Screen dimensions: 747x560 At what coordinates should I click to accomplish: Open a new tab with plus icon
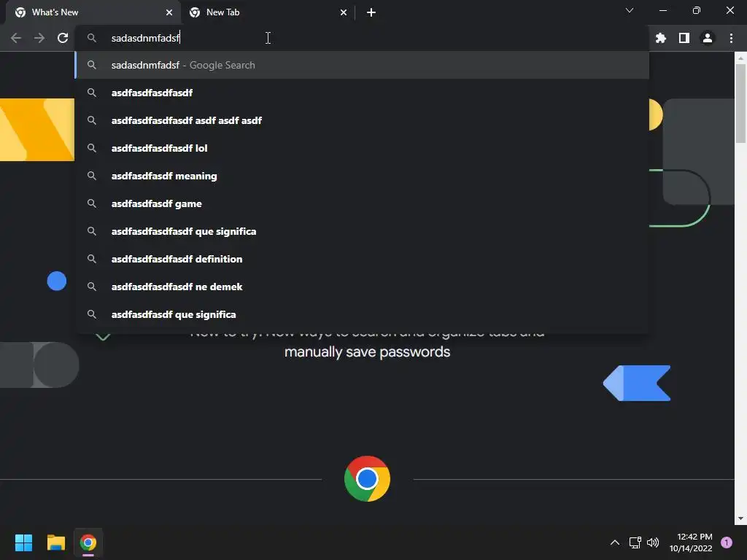click(371, 12)
